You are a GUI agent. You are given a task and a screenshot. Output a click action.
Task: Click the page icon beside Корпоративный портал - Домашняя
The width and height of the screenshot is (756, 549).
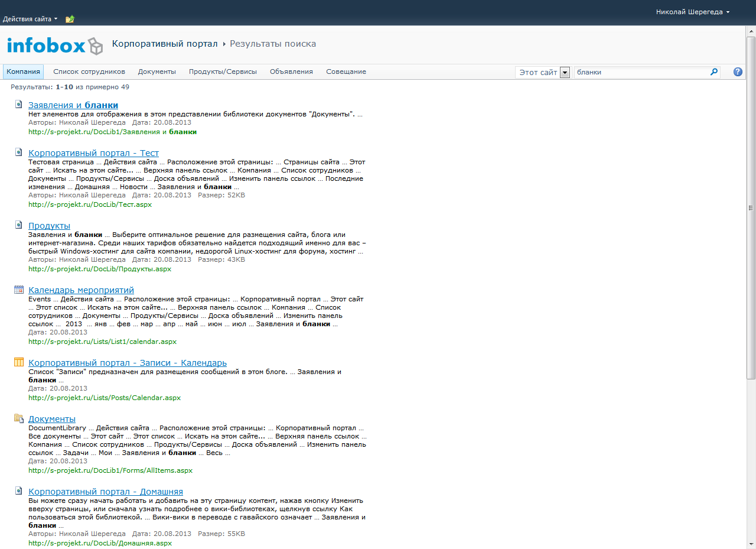point(18,491)
